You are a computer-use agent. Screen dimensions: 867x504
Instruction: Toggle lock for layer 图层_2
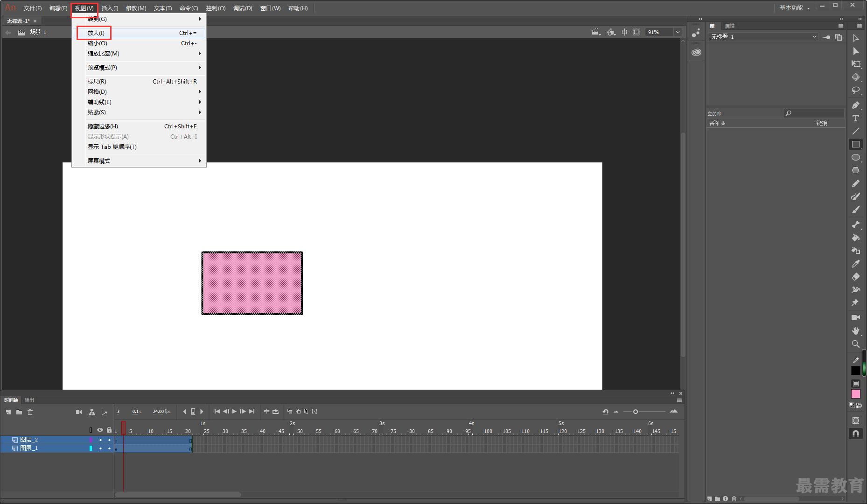(109, 440)
